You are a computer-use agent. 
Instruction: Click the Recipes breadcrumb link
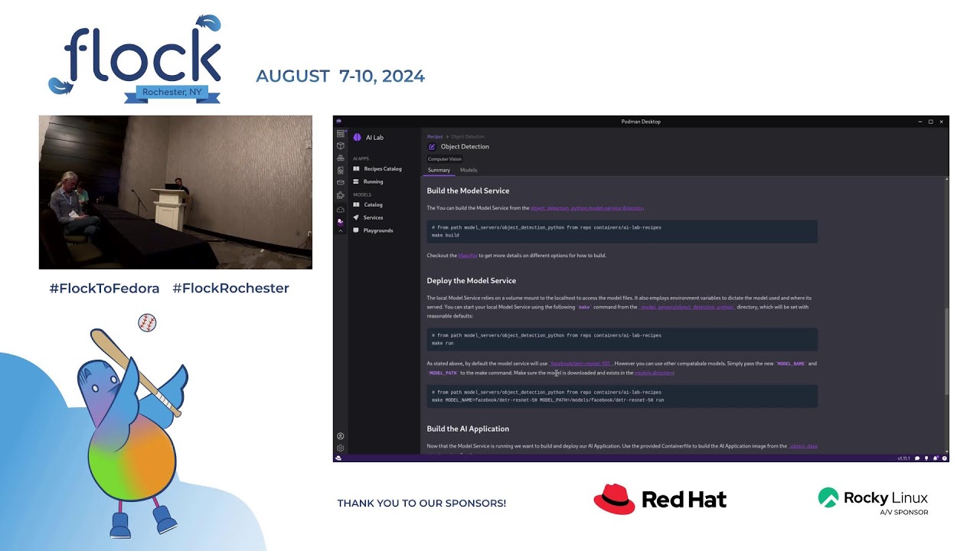[435, 136]
